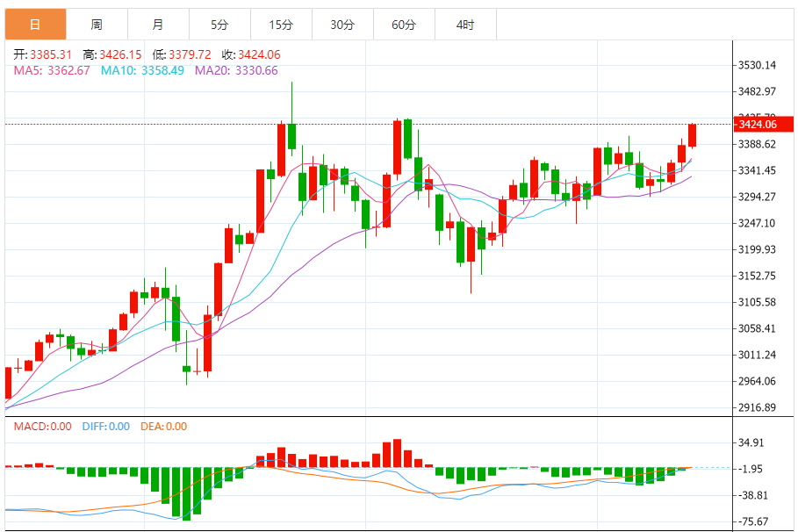Click the -38.81 MACD axis label

(x=752, y=495)
